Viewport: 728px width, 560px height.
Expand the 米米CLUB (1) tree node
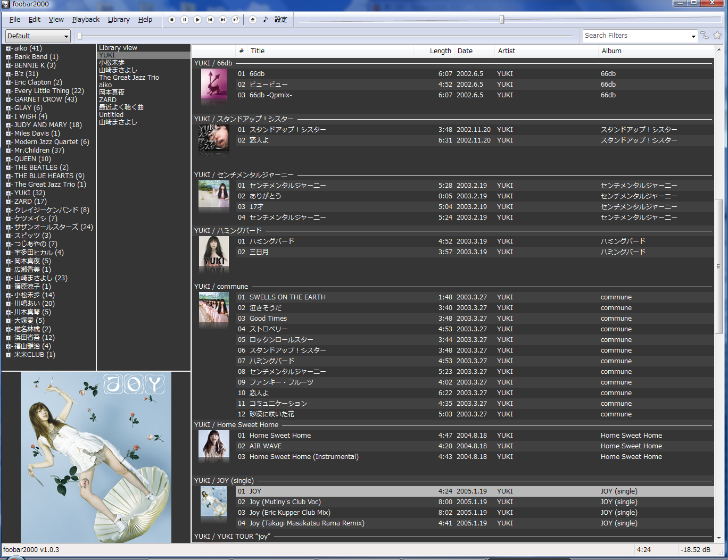coord(9,355)
